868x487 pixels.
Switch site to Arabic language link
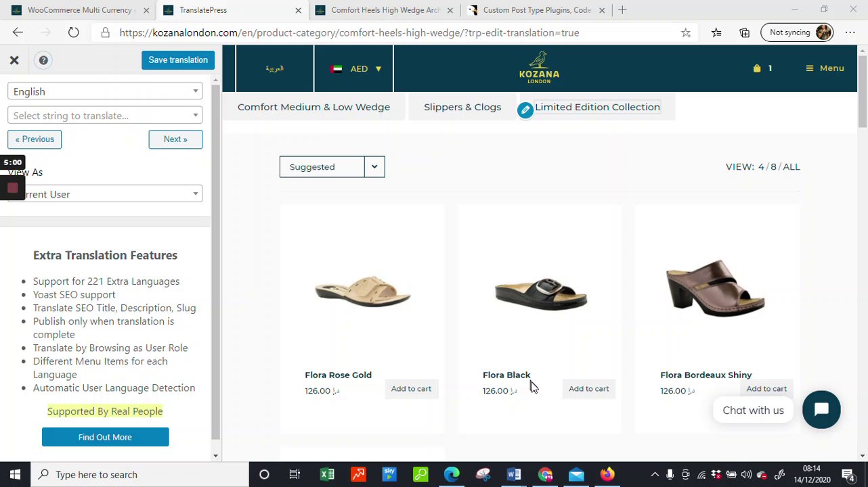[x=274, y=68]
